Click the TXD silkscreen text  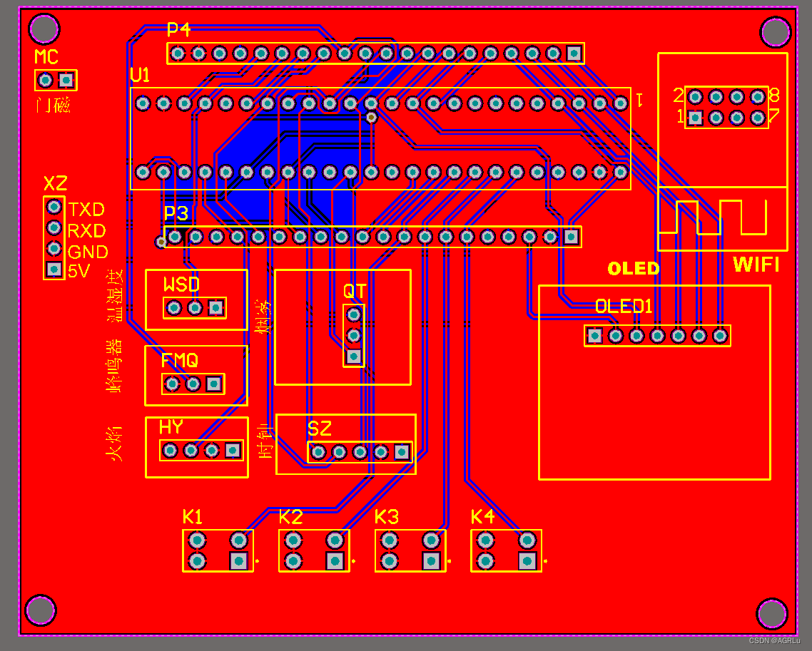point(86,210)
